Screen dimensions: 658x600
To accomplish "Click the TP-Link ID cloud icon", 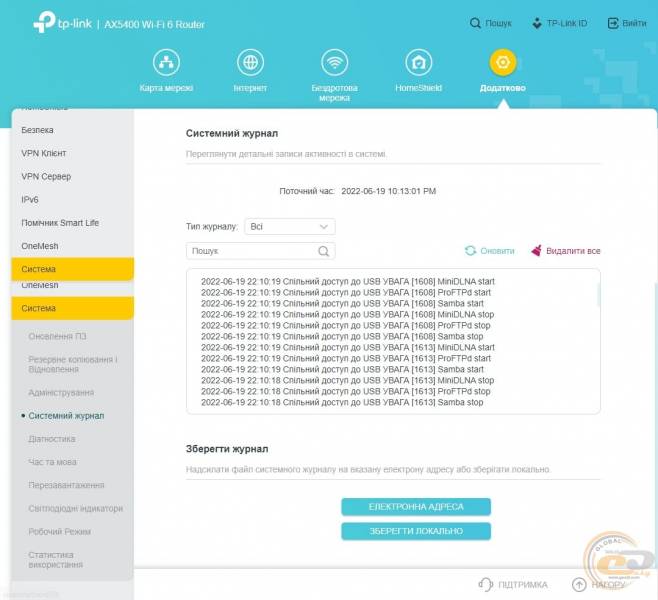I will coord(537,23).
